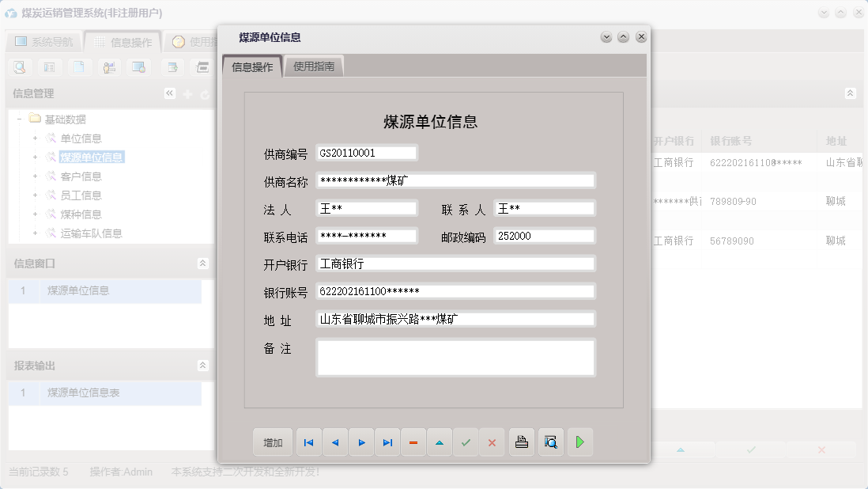The image size is (868, 489).
Task: Click the print icon in the dialog
Action: [522, 442]
